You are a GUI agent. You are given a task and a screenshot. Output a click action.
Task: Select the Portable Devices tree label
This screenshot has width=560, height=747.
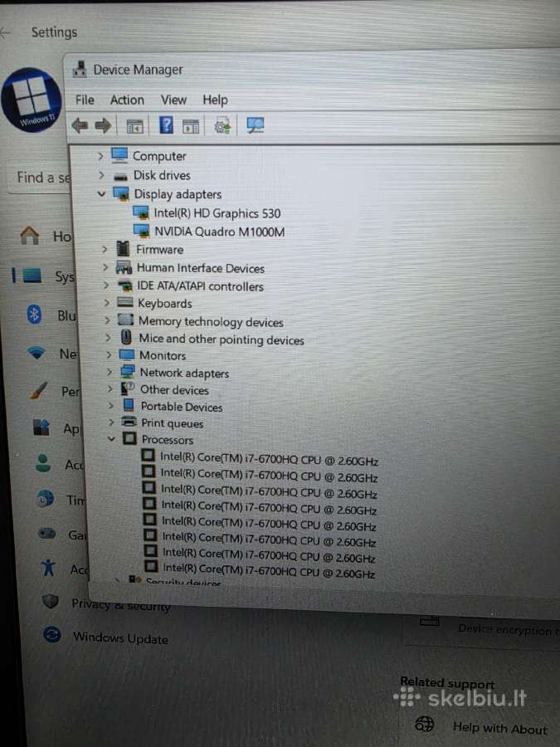(x=182, y=407)
